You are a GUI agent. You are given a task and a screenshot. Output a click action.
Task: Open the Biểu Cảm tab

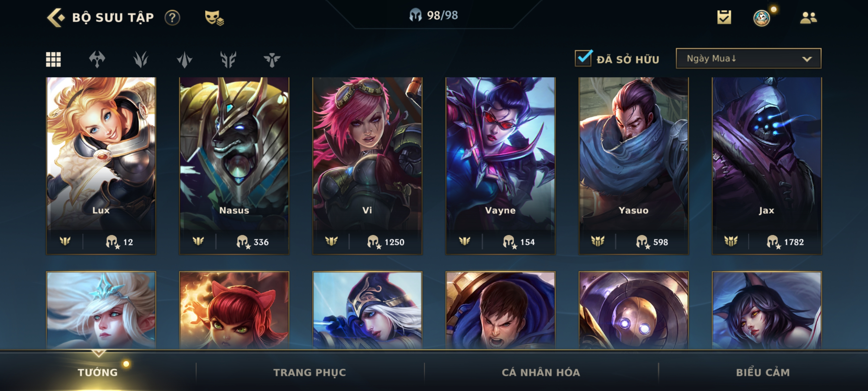click(762, 372)
